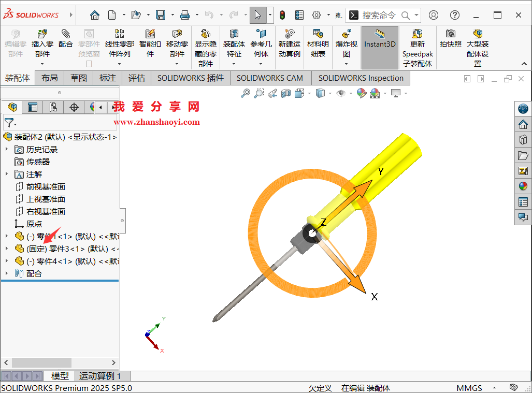Click Update Speedpak subassemblies button
Viewport: 532px width, 393px height.
418,48
